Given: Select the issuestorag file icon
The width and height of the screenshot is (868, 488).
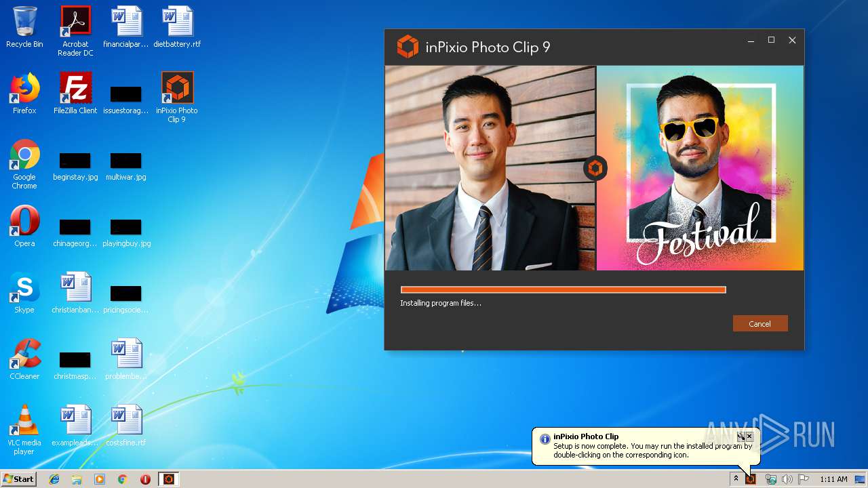Looking at the screenshot, I should pos(126,98).
